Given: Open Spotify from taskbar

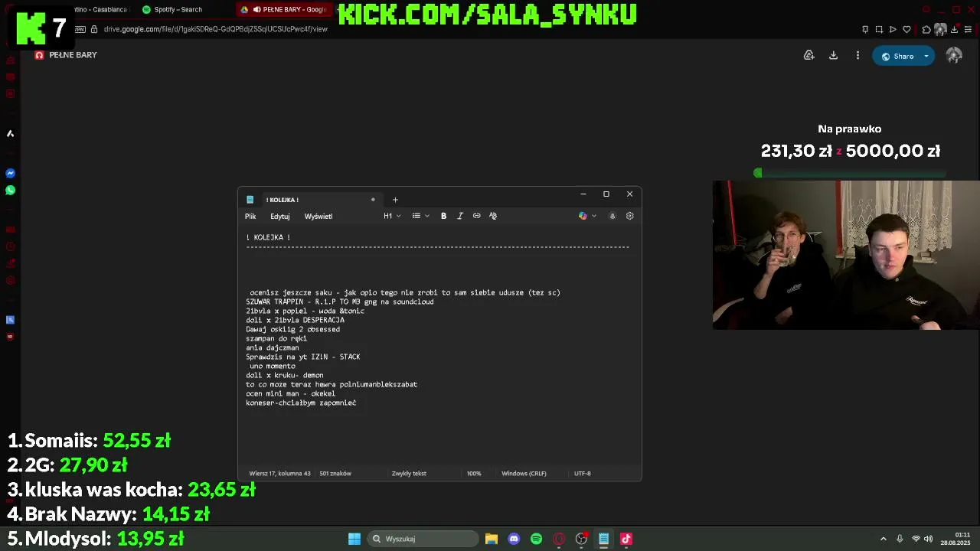Looking at the screenshot, I should click(x=536, y=539).
